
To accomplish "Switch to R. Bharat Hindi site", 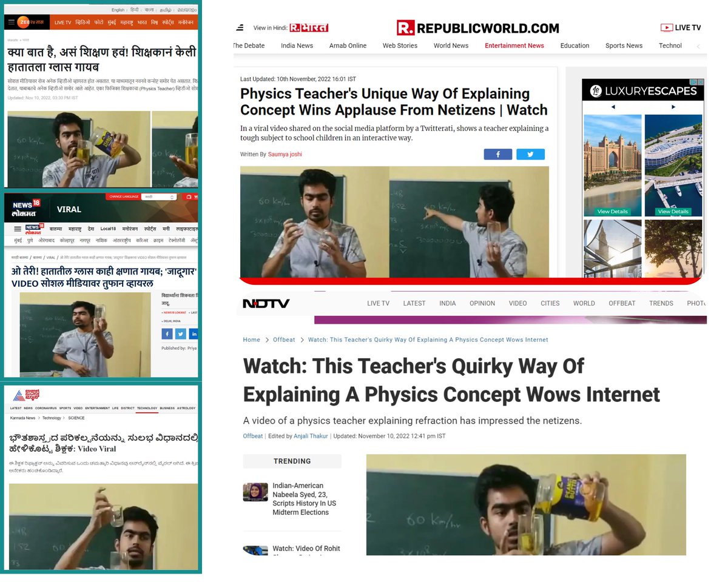I will (x=308, y=28).
